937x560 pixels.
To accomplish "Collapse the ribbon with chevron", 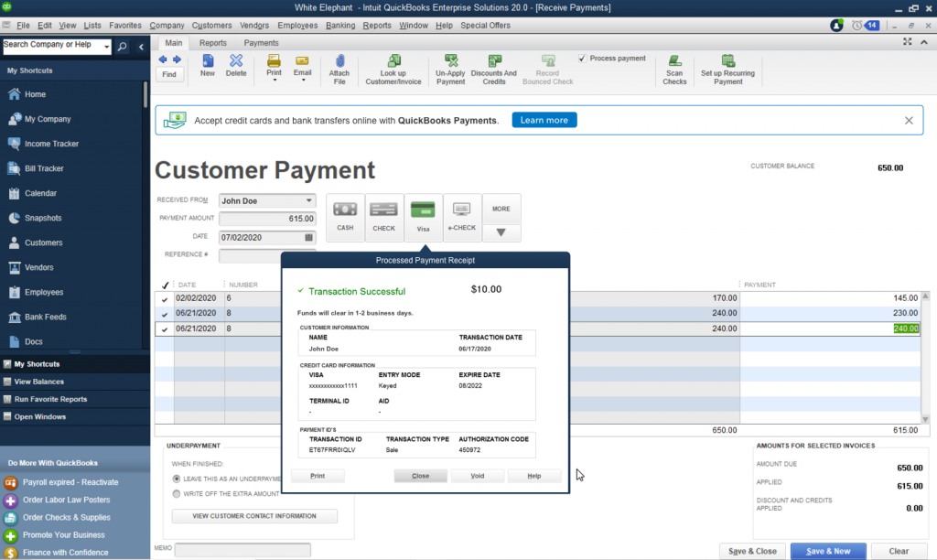I will click(924, 42).
